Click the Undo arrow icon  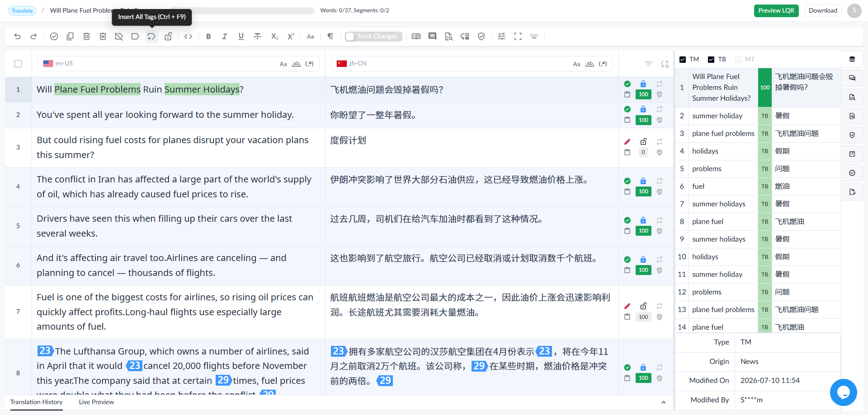click(x=17, y=37)
